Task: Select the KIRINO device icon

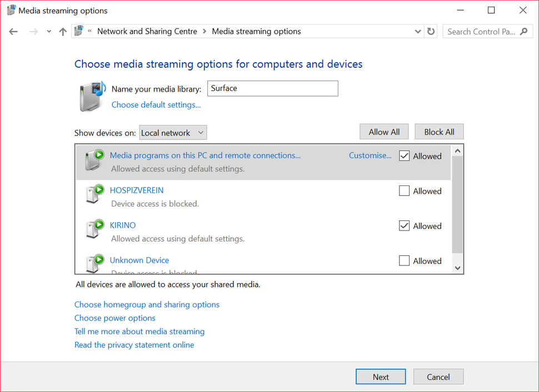Action: click(x=94, y=229)
